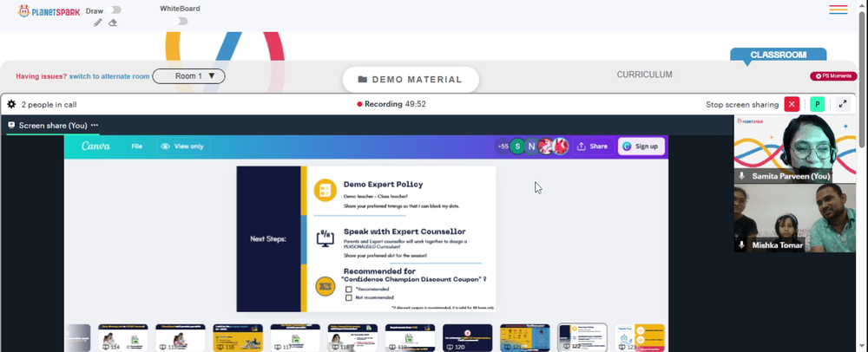Open slide 116 thumbnail
The image size is (868, 352).
pos(238,337)
